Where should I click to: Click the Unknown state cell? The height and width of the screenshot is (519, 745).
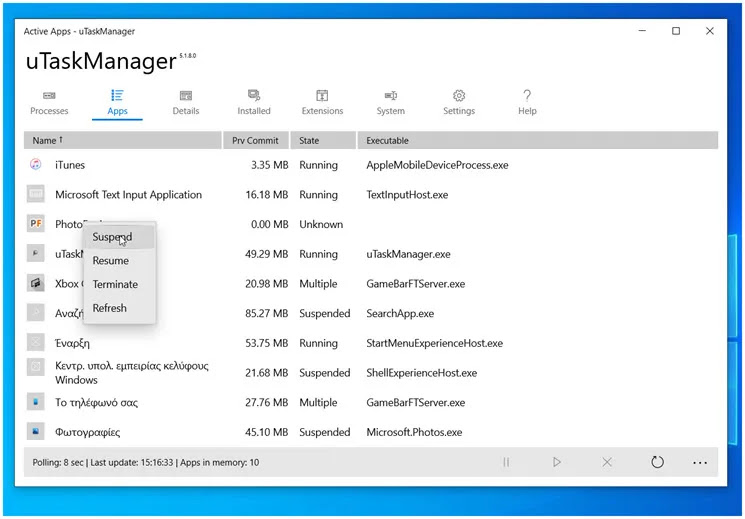click(321, 224)
